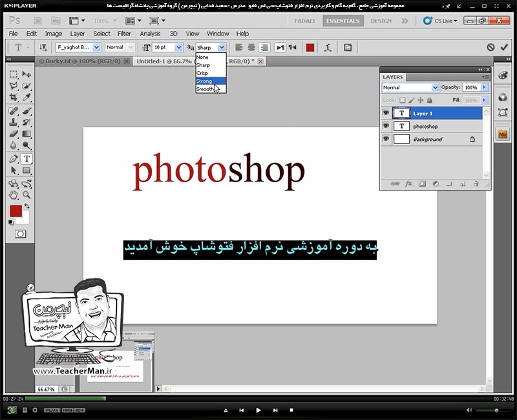Open the layer blend mode Normal dropdown

click(x=435, y=87)
